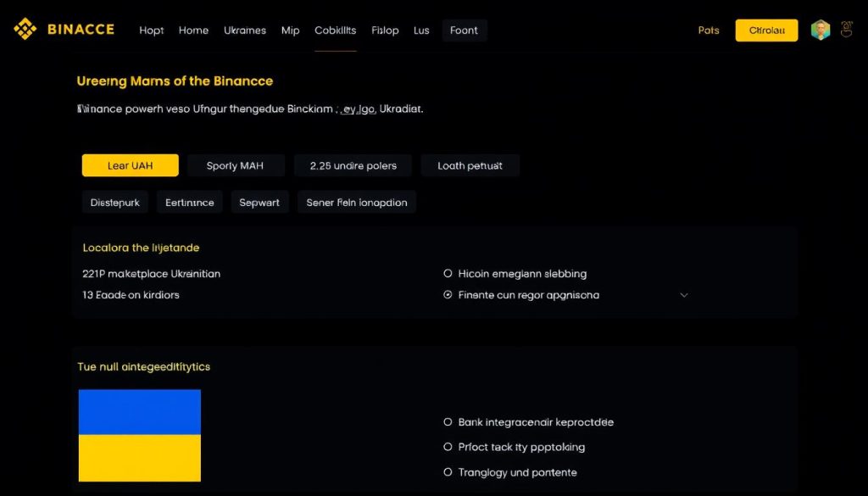Open the Hopt menu item
This screenshot has height=496, width=868.
(151, 31)
